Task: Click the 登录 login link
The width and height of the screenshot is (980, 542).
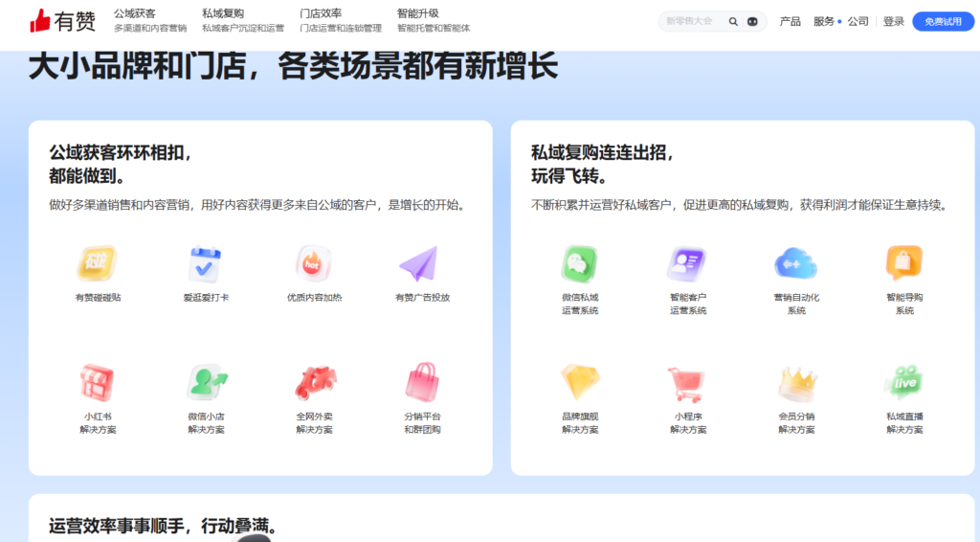Action: click(x=894, y=21)
